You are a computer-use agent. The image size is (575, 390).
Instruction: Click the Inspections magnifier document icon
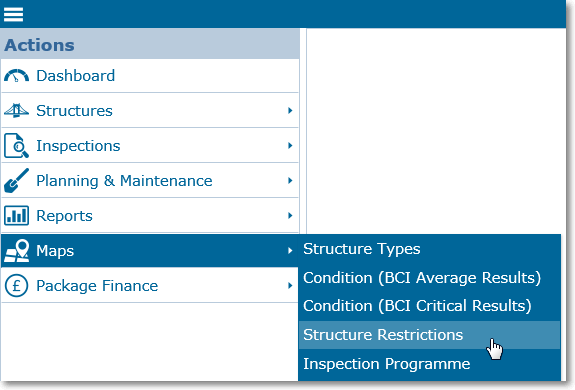[16, 146]
